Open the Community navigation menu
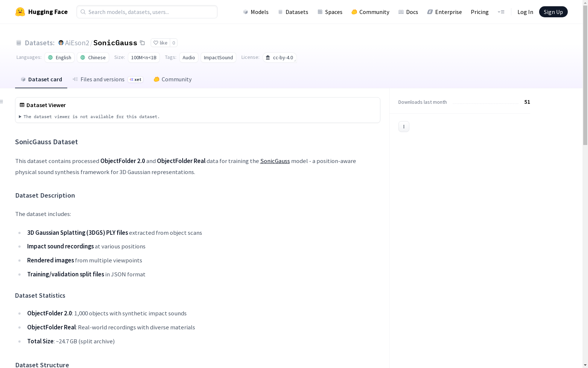This screenshot has height=368, width=588. point(370,12)
